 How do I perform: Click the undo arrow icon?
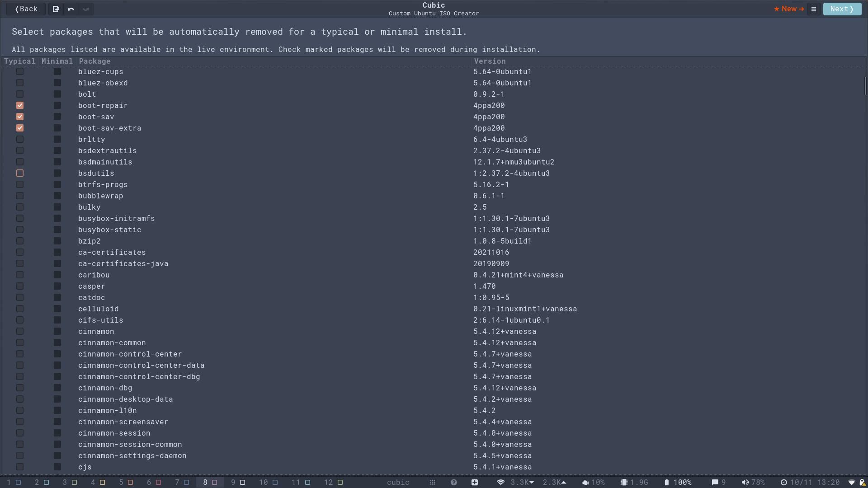71,9
